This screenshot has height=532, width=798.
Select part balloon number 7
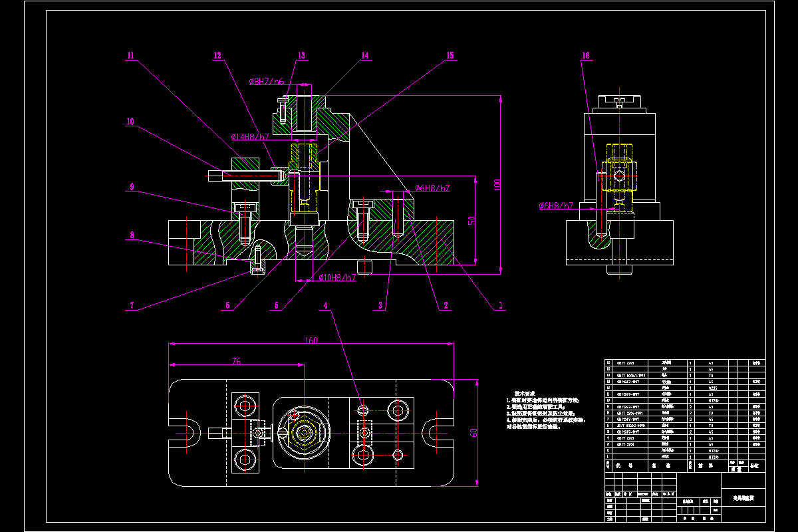[x=132, y=305]
